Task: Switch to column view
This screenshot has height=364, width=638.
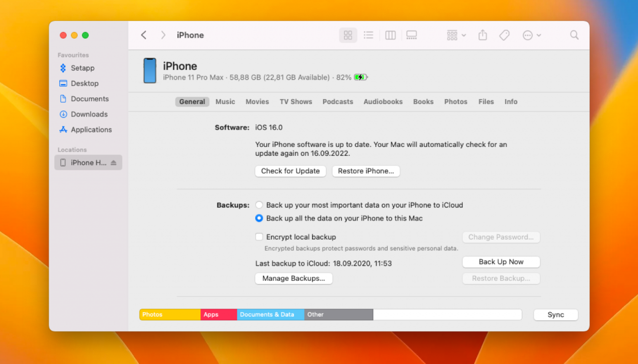Action: pyautogui.click(x=390, y=35)
